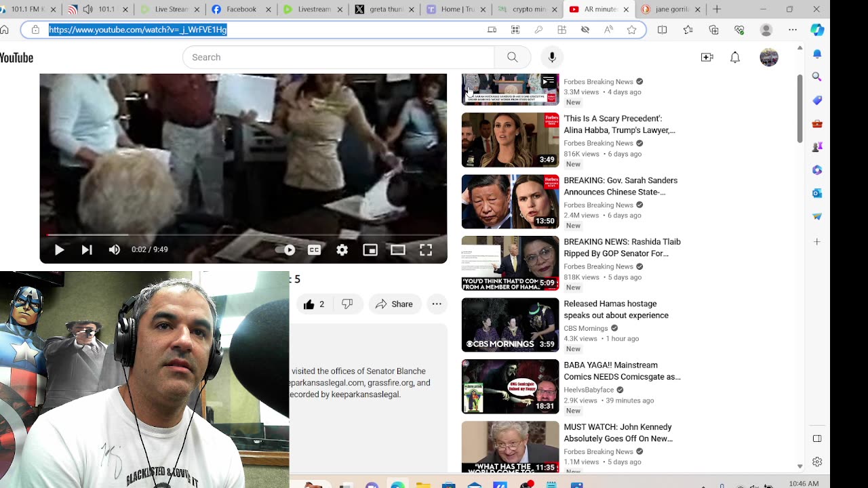Viewport: 868px width, 488px height.
Task: Open Edge Collections icon
Action: click(714, 30)
